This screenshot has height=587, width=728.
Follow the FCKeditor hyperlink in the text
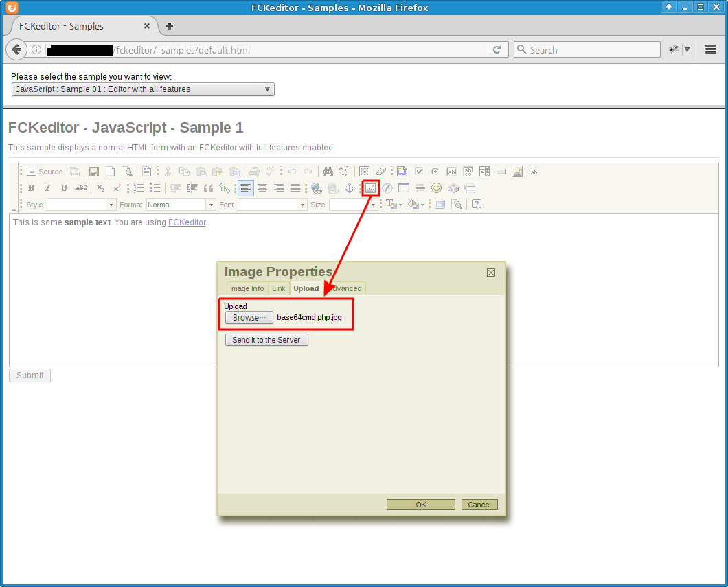187,222
